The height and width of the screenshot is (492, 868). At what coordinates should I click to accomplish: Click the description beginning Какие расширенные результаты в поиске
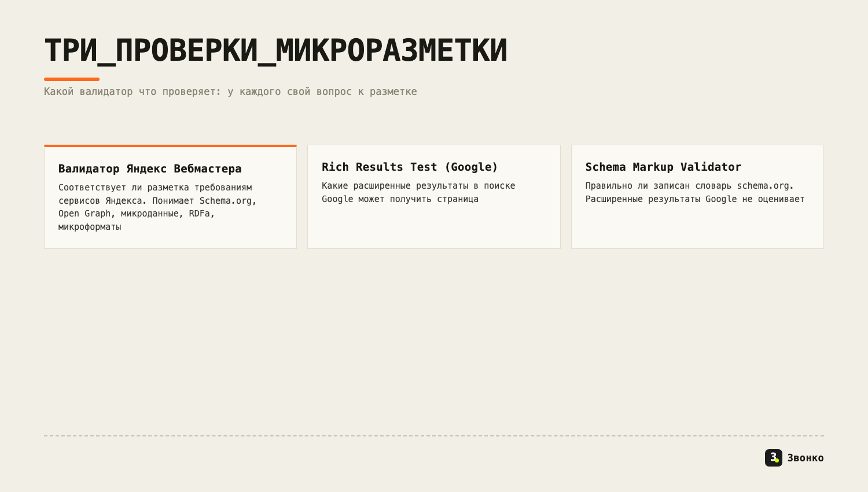(418, 192)
